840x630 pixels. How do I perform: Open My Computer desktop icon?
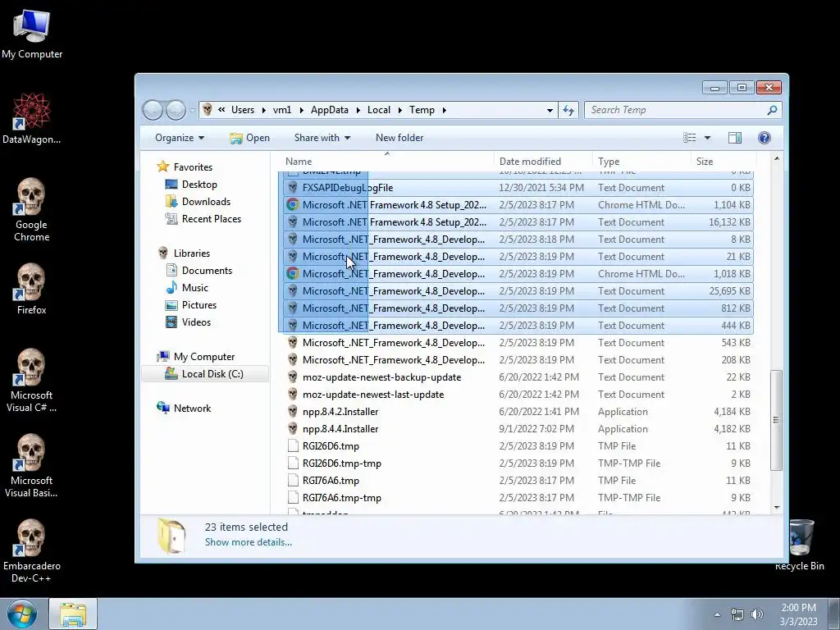click(32, 34)
